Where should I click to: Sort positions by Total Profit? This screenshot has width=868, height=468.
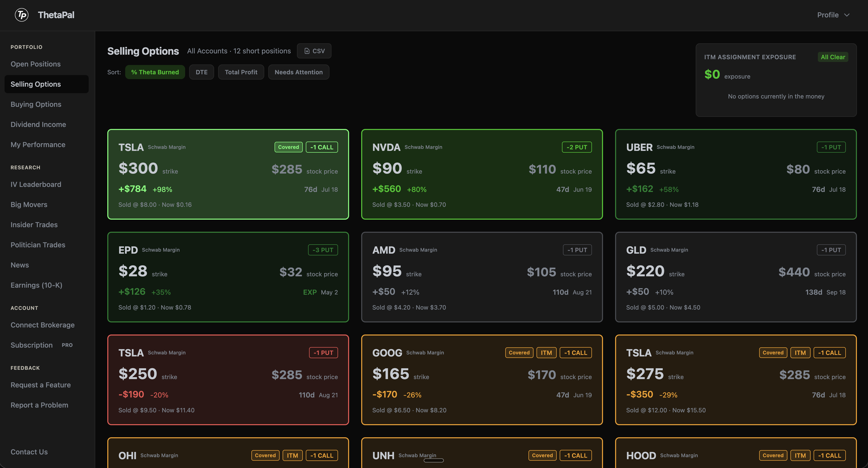point(241,72)
